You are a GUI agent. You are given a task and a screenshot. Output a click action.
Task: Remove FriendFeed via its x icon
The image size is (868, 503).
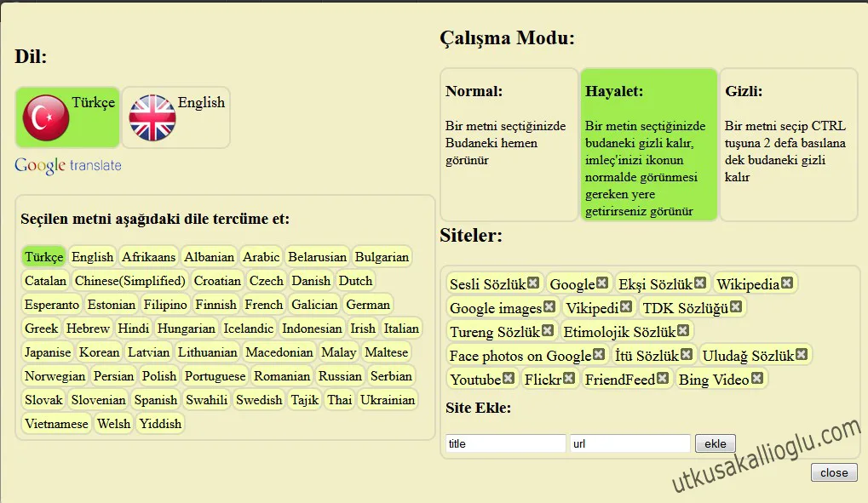[x=663, y=378]
